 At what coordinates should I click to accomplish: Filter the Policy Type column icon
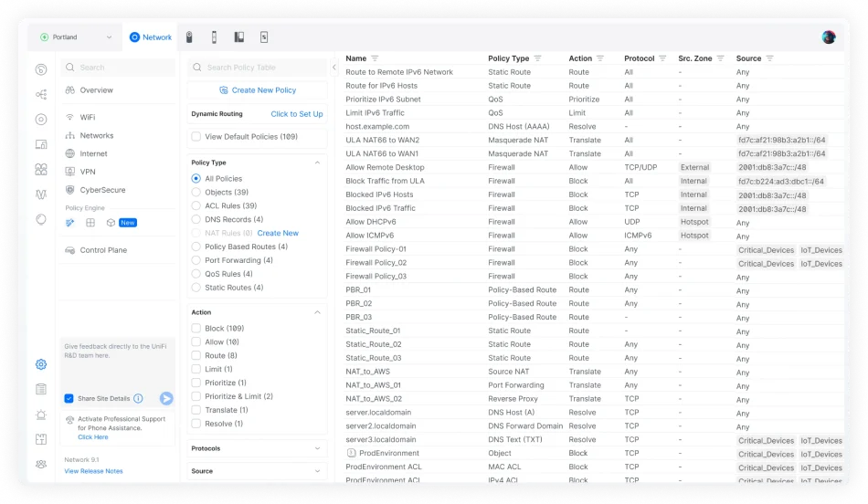tap(537, 58)
